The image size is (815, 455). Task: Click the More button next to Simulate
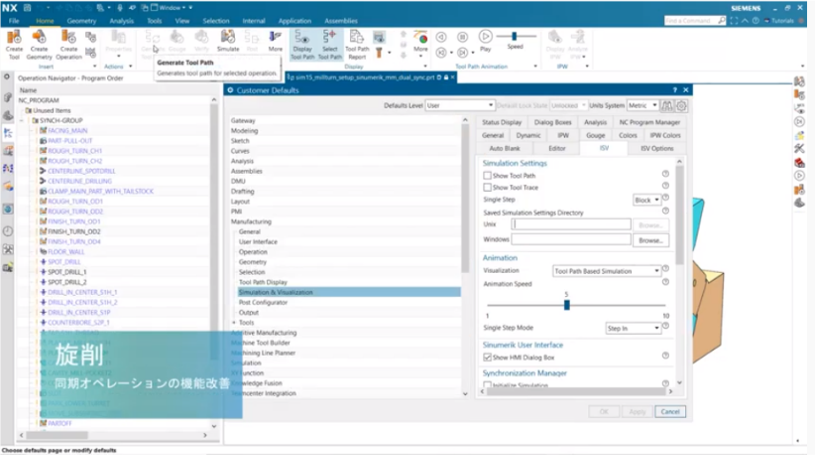[275, 42]
